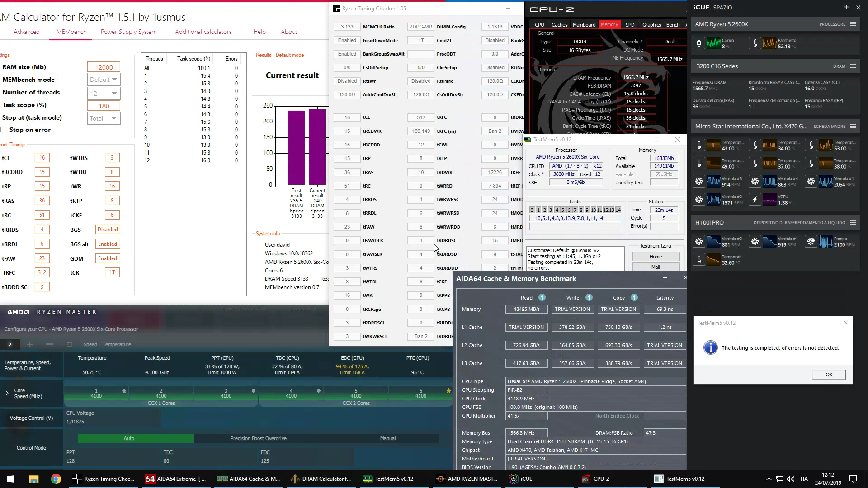The image size is (868, 488).
Task: Click the ITA language indicator in taskbar
Action: [804, 479]
